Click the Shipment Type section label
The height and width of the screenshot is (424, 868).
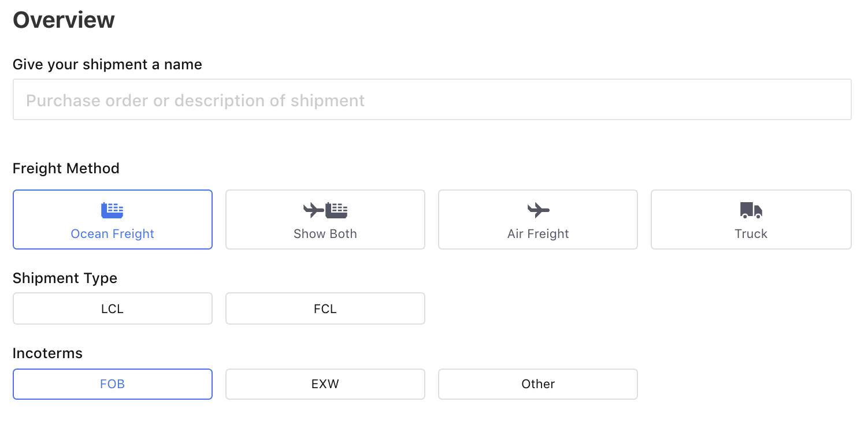[65, 278]
